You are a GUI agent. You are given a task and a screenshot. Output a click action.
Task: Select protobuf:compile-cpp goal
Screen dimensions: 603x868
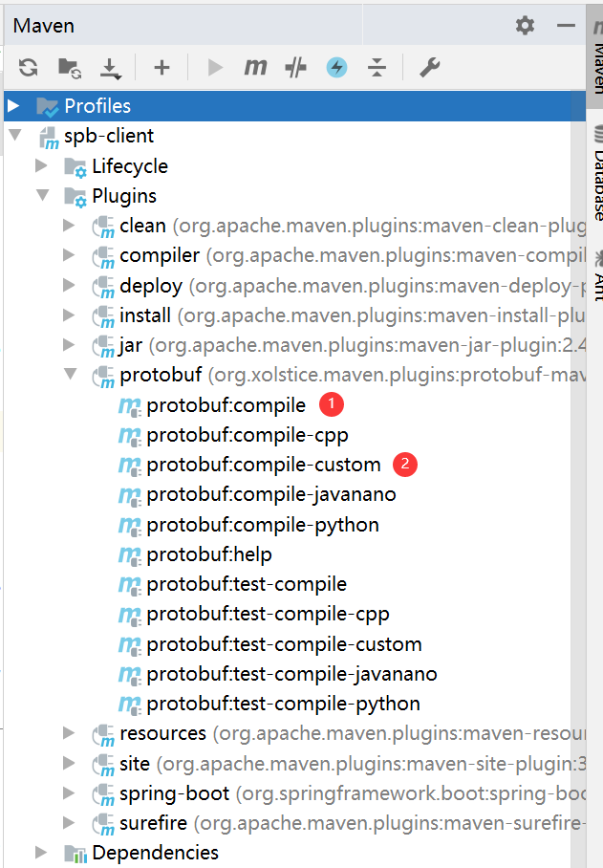[x=248, y=435]
